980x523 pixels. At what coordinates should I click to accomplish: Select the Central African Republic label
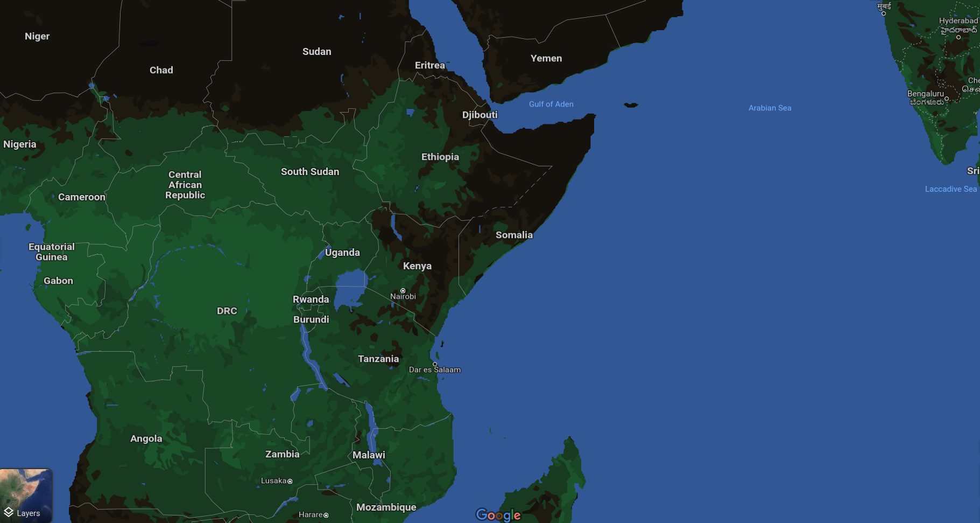click(x=185, y=185)
